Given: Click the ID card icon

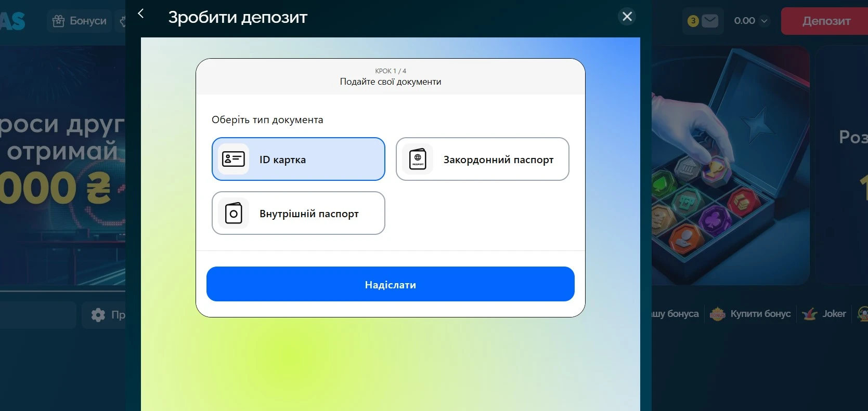Looking at the screenshot, I should [233, 159].
